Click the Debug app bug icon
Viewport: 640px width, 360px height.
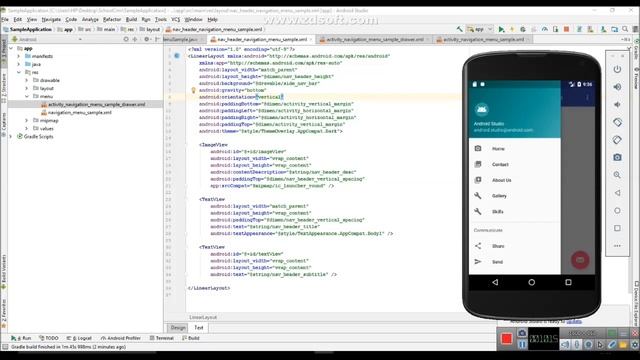(x=523, y=29)
